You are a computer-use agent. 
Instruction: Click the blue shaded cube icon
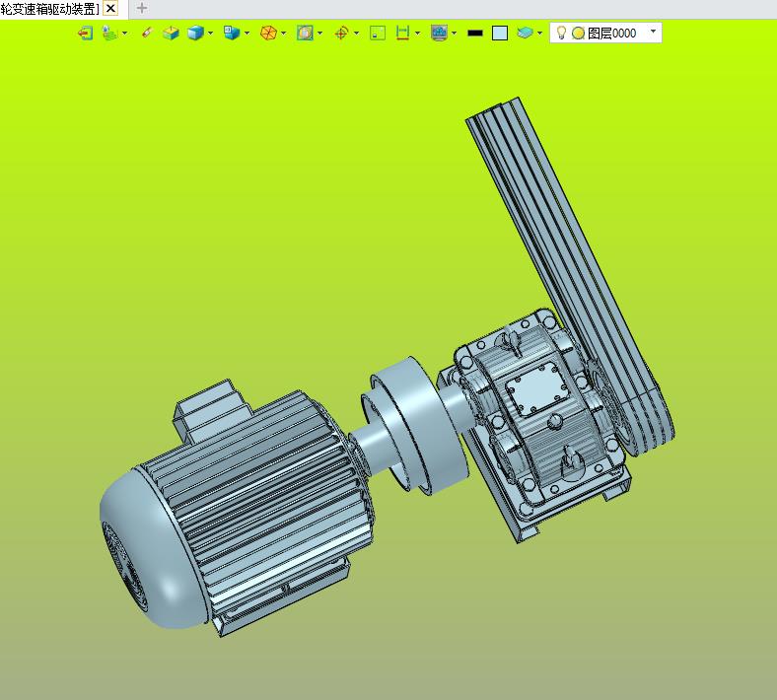tap(195, 34)
